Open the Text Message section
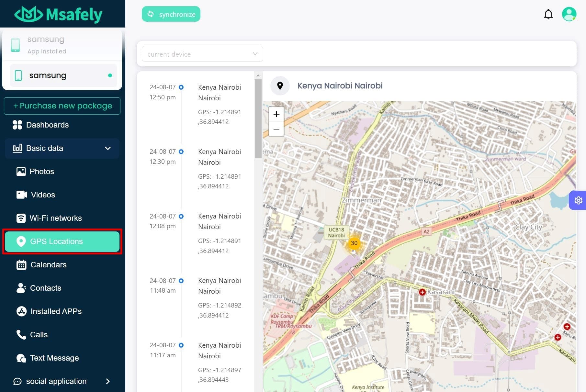 point(54,358)
